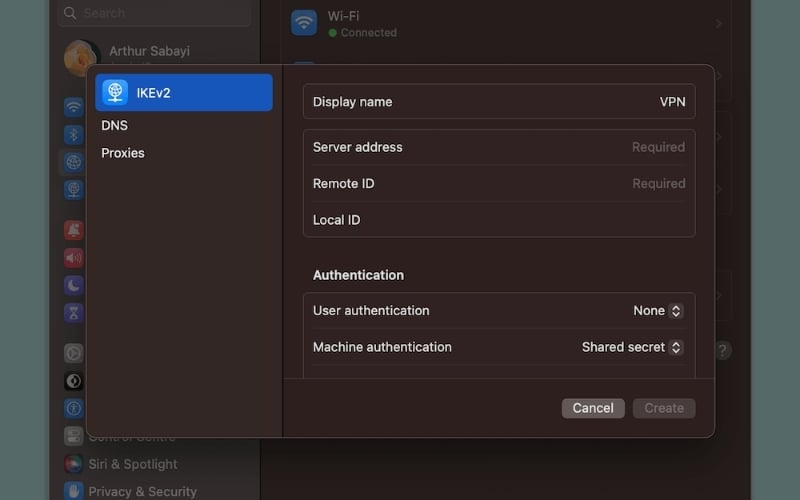Click the VPN icon in Settings sidebar

point(73,190)
